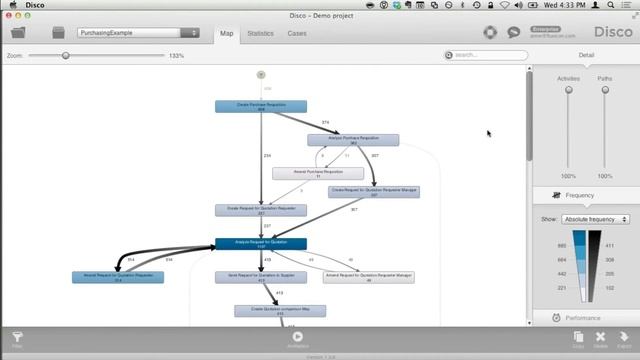Click the magnifier icon in search box
The height and width of the screenshot is (360, 640).
click(x=449, y=55)
